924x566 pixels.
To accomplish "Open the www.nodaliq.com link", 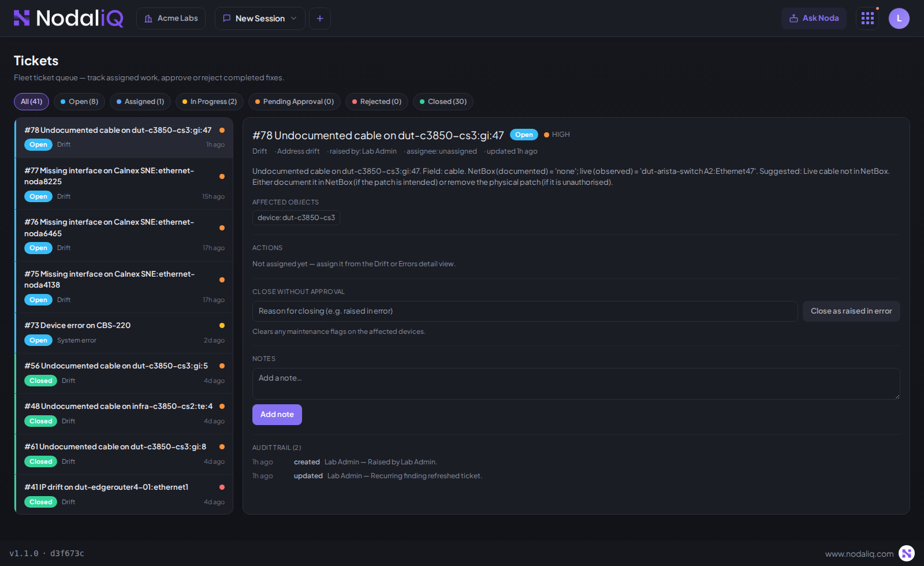I will [859, 554].
